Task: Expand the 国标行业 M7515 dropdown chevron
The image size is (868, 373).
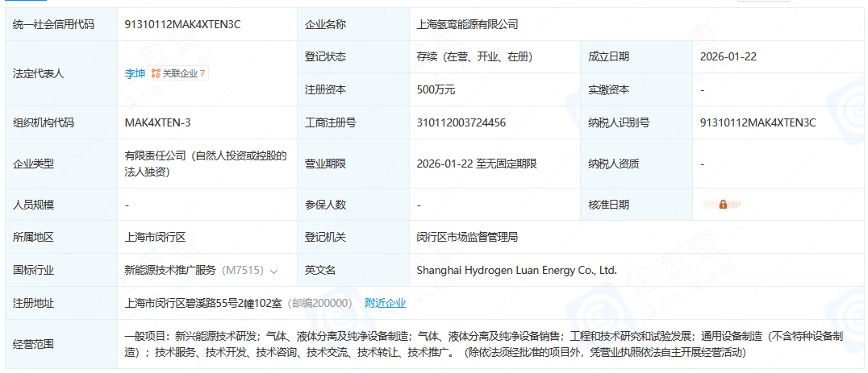Action: coord(273,271)
